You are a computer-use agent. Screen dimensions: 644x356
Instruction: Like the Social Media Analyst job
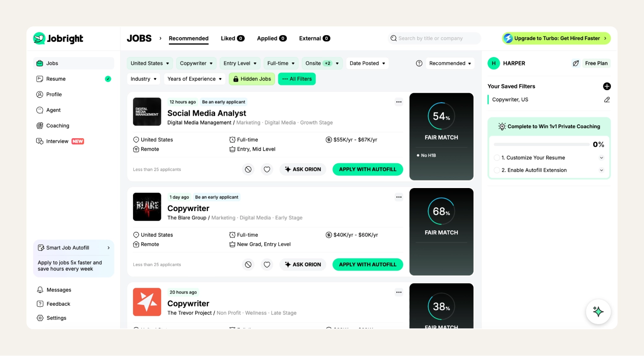pyautogui.click(x=267, y=169)
